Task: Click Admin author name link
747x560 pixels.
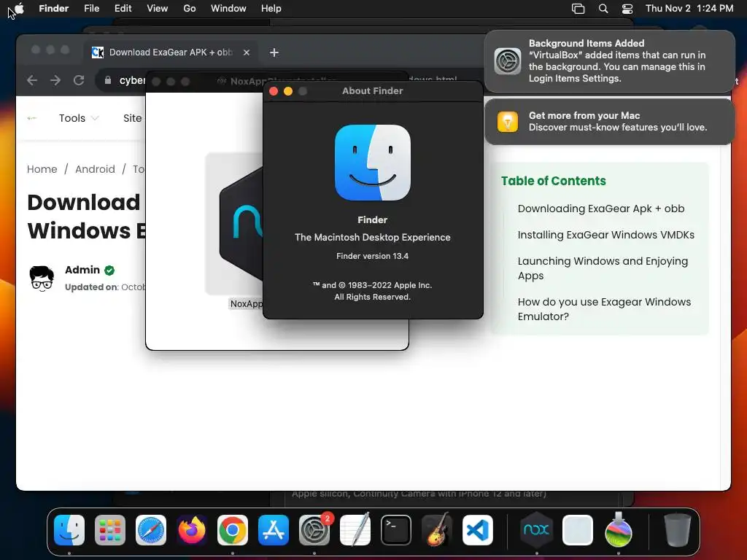Action: point(82,270)
